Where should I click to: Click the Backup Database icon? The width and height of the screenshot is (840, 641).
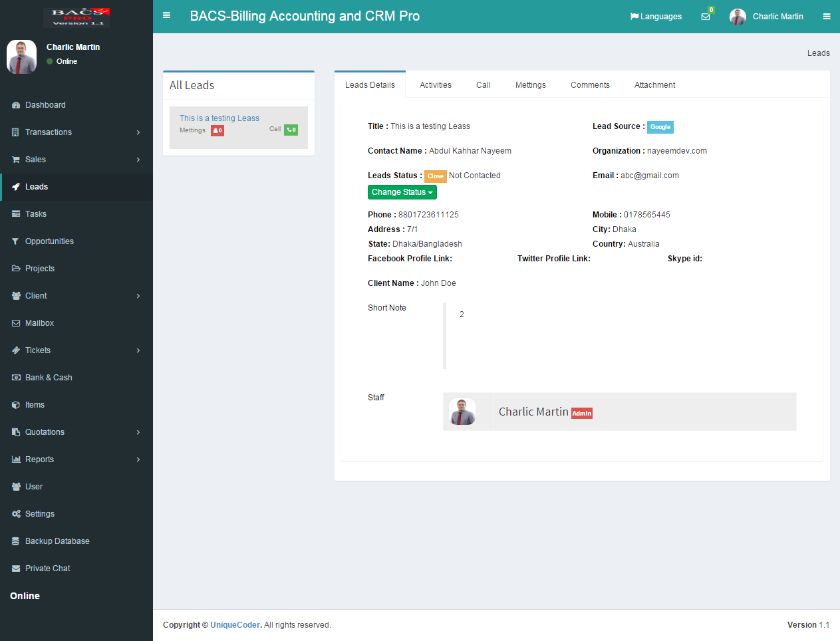[15, 541]
